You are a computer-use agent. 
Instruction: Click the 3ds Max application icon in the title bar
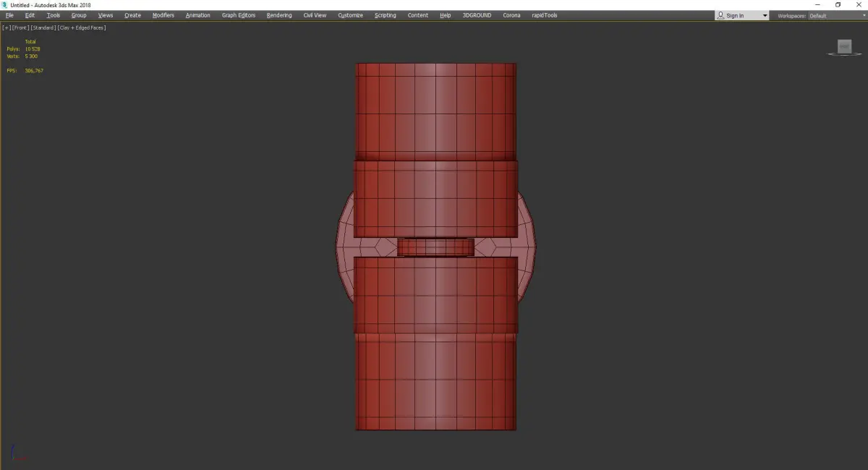[5, 5]
